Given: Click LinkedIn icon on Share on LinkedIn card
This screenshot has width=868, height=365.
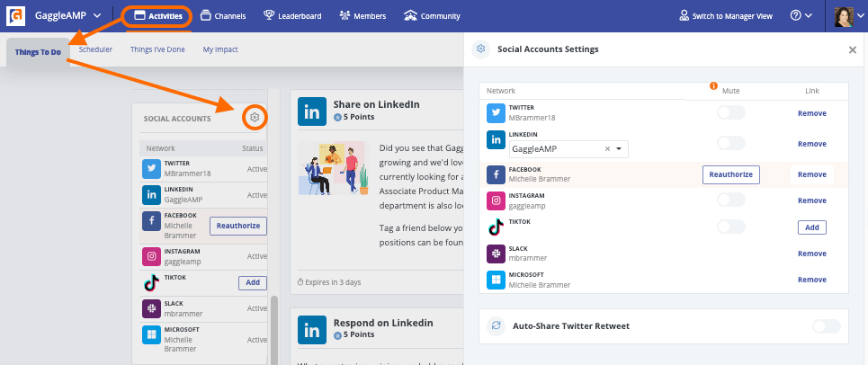Looking at the screenshot, I should [311, 111].
